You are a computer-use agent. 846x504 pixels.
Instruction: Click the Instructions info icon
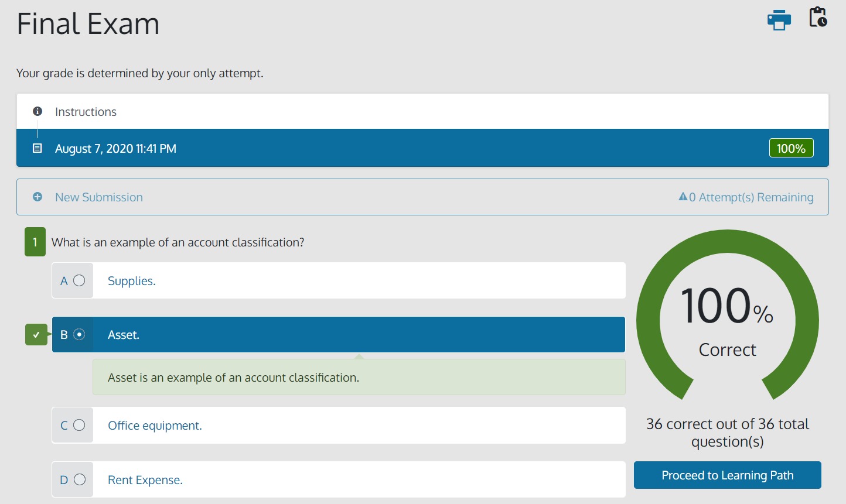click(37, 111)
